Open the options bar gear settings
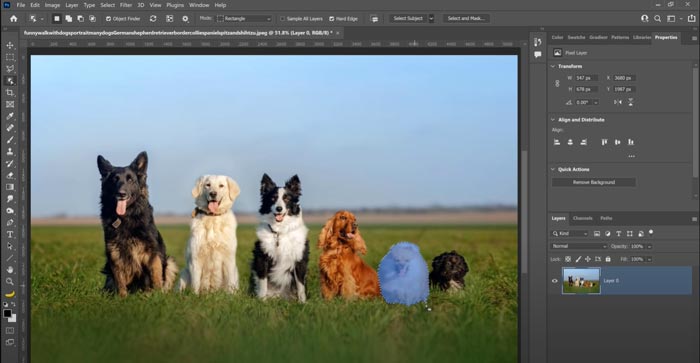 point(185,19)
